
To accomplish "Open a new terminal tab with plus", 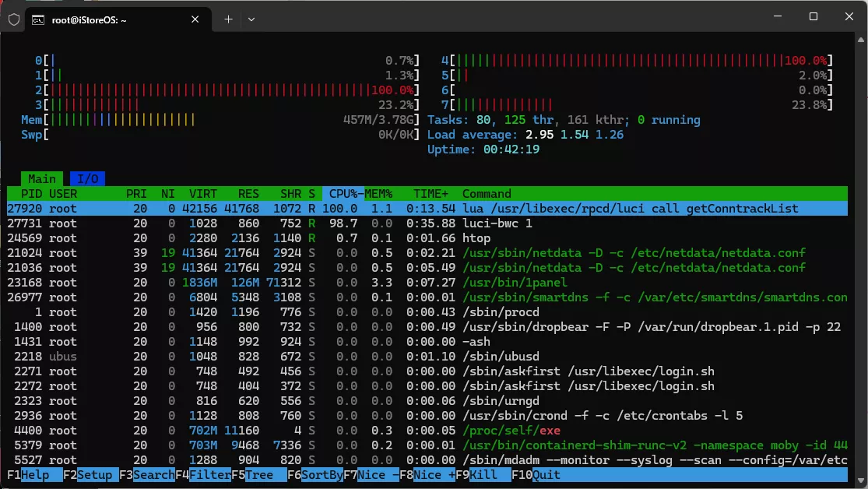I will coord(228,19).
